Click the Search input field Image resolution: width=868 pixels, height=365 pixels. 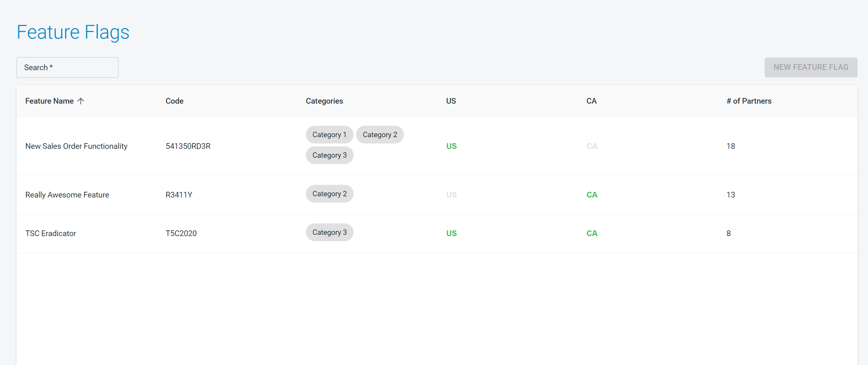coord(67,67)
